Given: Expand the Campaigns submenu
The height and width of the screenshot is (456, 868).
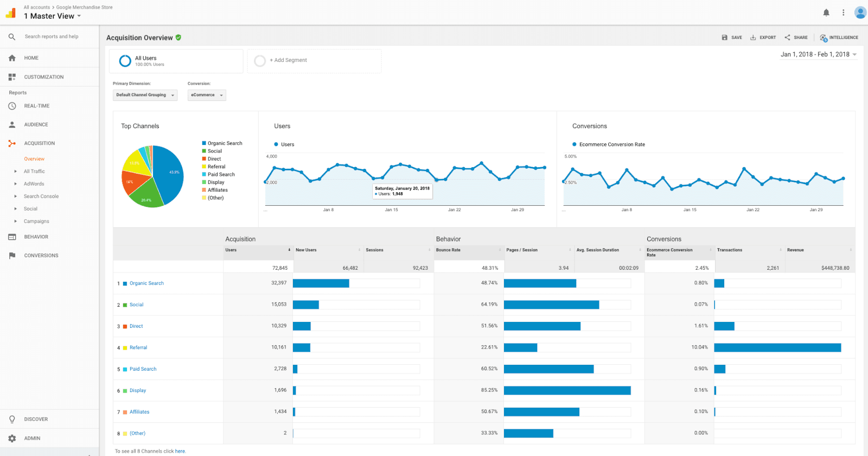Looking at the screenshot, I should click(x=15, y=221).
